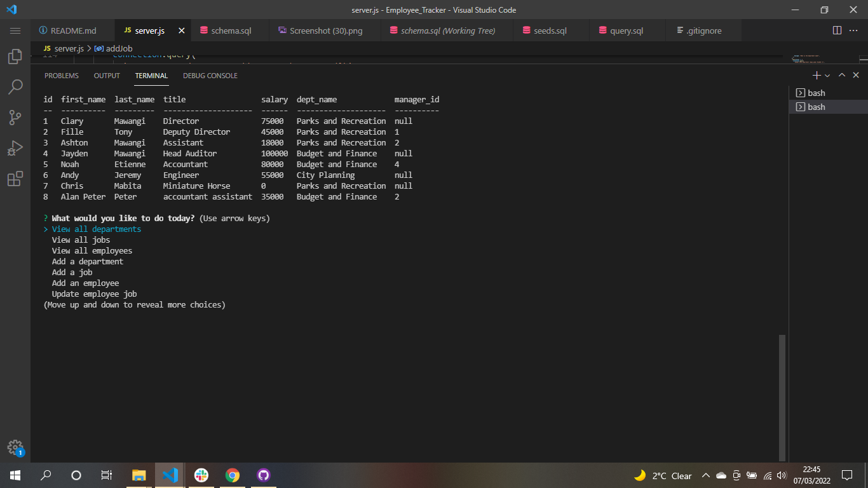Screen dimensions: 868x488
Task: Open GitHub Desktop from the taskbar
Action: pyautogui.click(x=263, y=475)
